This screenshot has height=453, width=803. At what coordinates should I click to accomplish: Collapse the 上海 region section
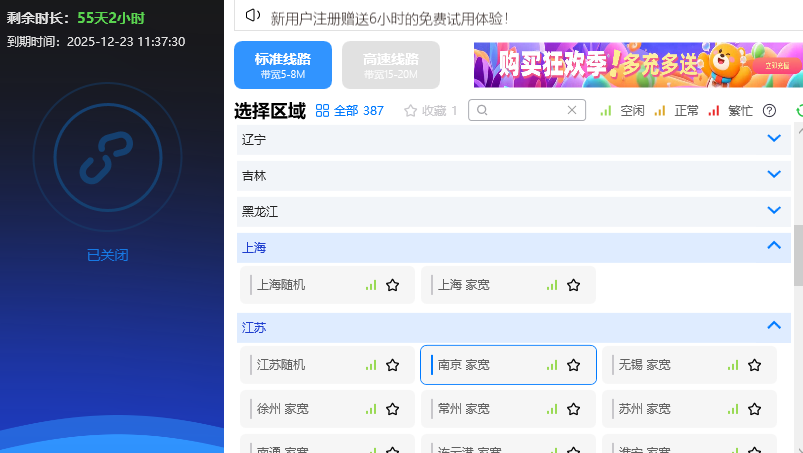coord(773,246)
